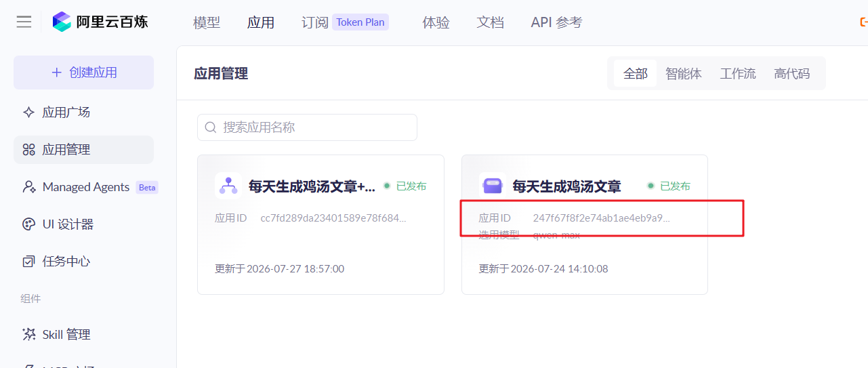Click the 已发布 status on the second card
This screenshot has height=368, width=868.
(x=669, y=186)
